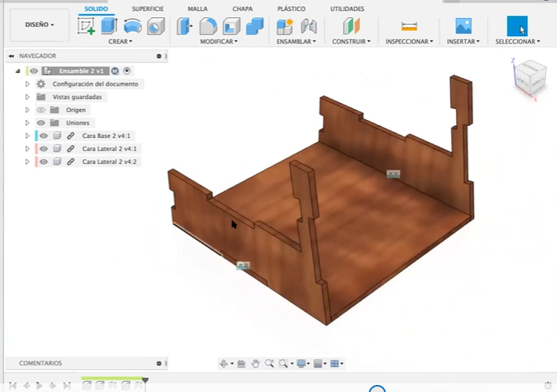
Task: Click the joint glyph on the right panel
Action: tap(393, 173)
